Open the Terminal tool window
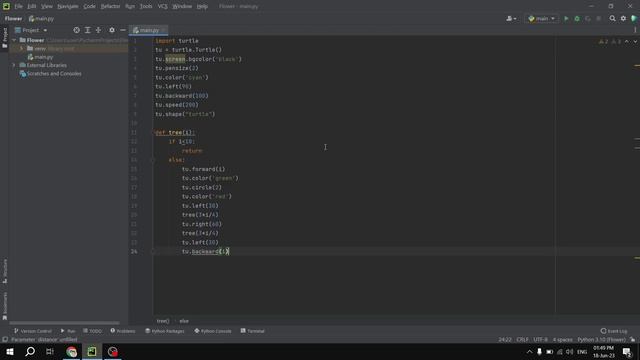This screenshot has width=640, height=360. click(x=253, y=331)
